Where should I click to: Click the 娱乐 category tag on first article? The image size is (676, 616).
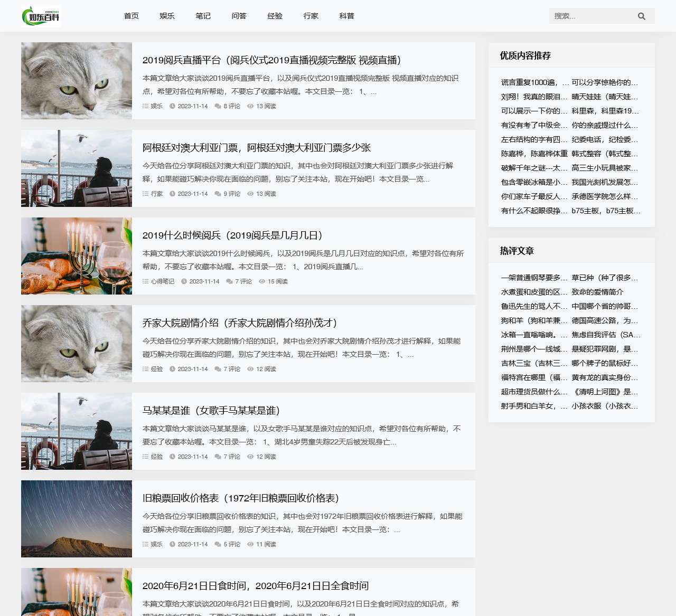[x=156, y=106]
